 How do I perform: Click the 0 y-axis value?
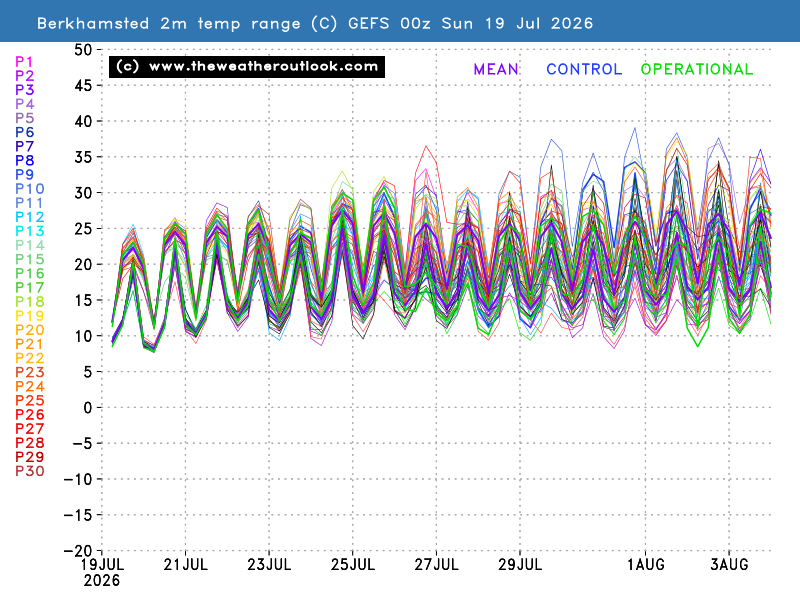[88, 408]
